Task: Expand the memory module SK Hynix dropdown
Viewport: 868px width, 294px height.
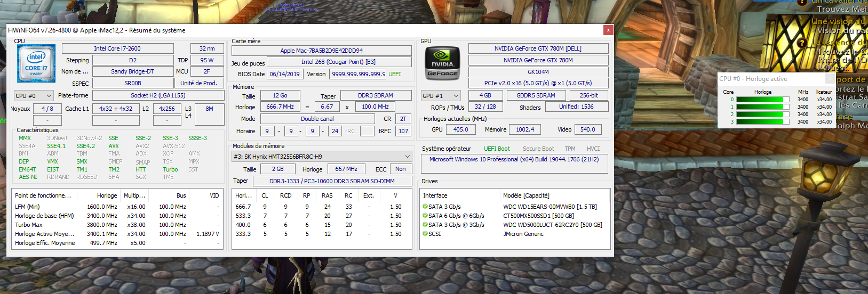Action: coord(322,157)
